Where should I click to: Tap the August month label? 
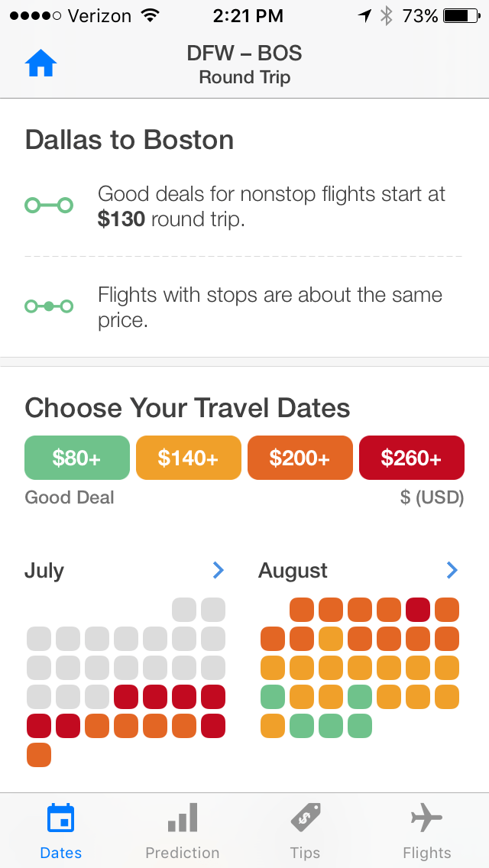coord(293,571)
